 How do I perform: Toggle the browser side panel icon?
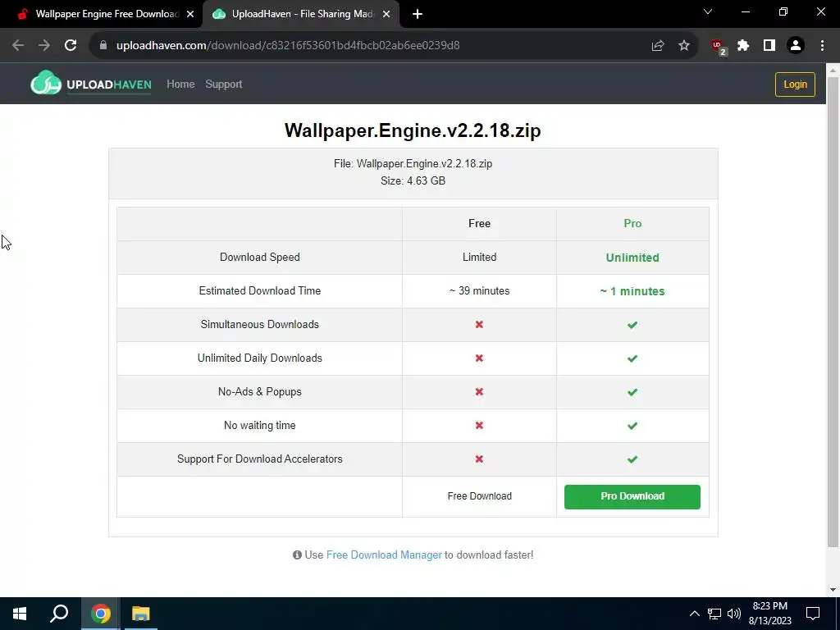coord(769,46)
